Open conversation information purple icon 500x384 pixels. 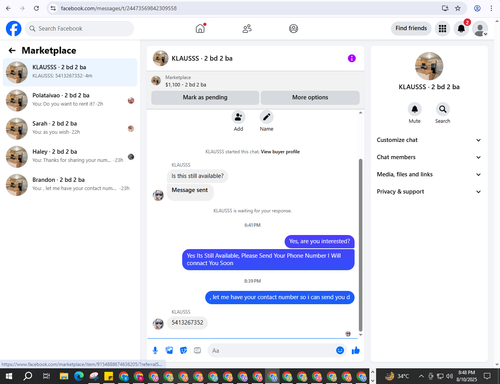point(352,58)
